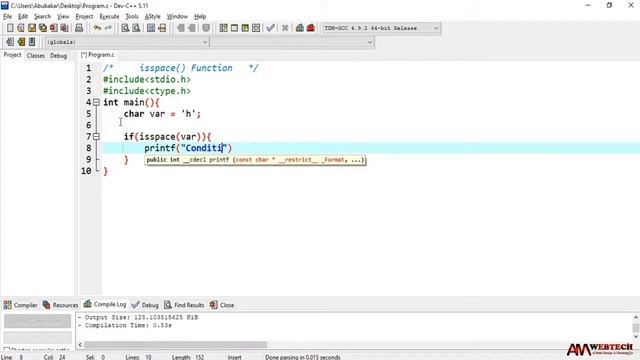
Task: Click the compile log scroll-up arrow
Action: 636,317
